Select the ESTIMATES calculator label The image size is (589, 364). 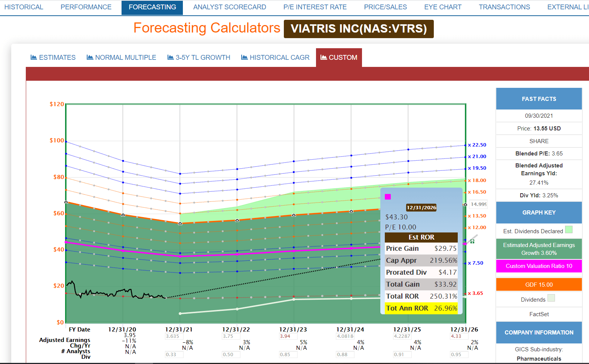point(57,58)
